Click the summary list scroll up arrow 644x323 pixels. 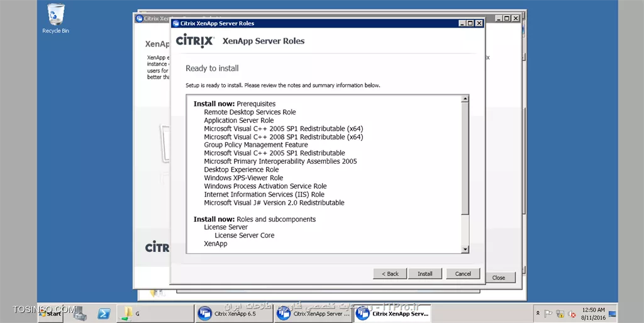pyautogui.click(x=465, y=99)
